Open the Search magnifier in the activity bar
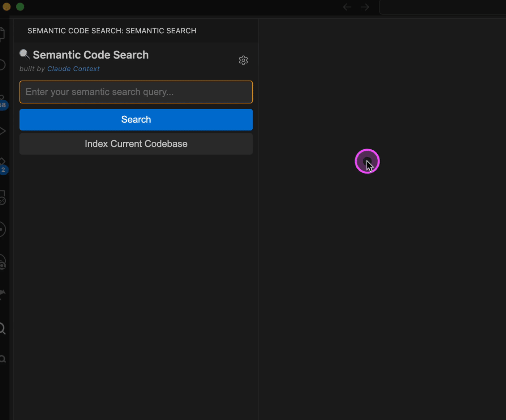 [2, 329]
